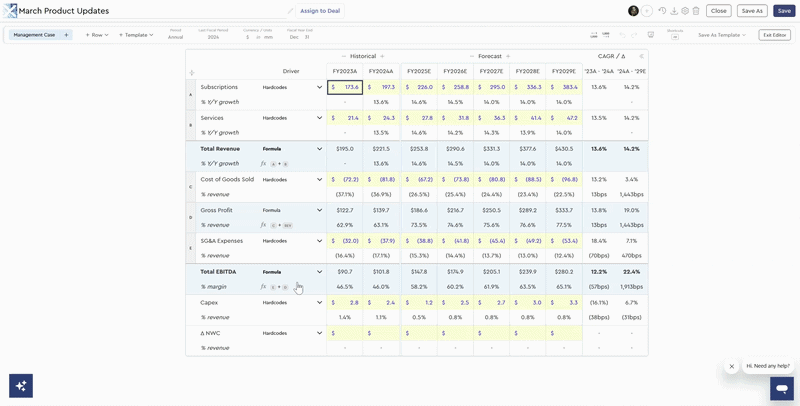Select the Capex FY2029E cell 3.3
The image size is (800, 406).
(x=564, y=302)
